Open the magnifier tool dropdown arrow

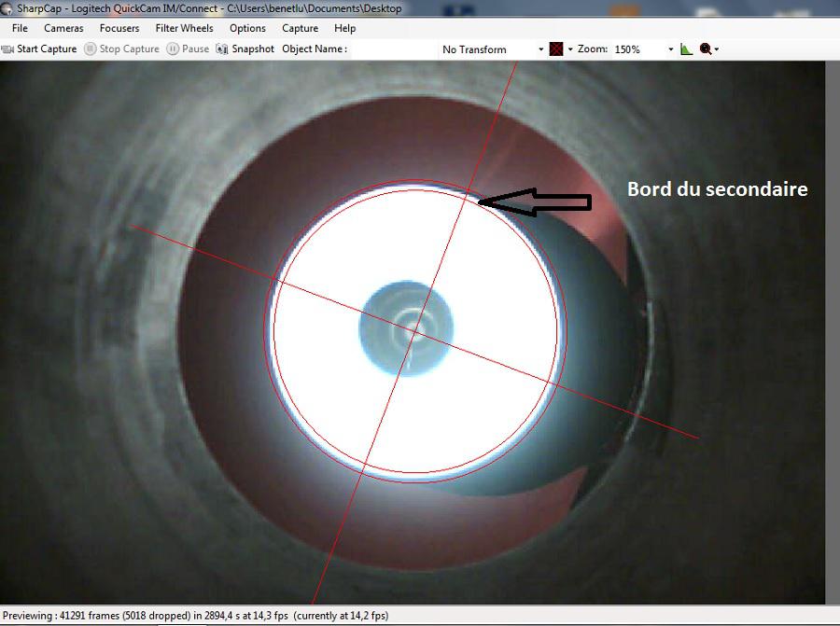point(717,49)
